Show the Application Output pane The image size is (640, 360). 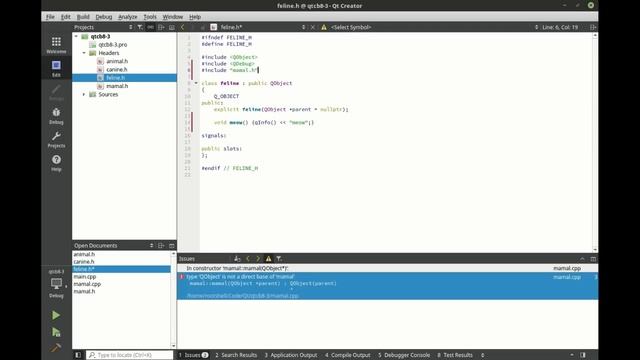tap(291, 355)
